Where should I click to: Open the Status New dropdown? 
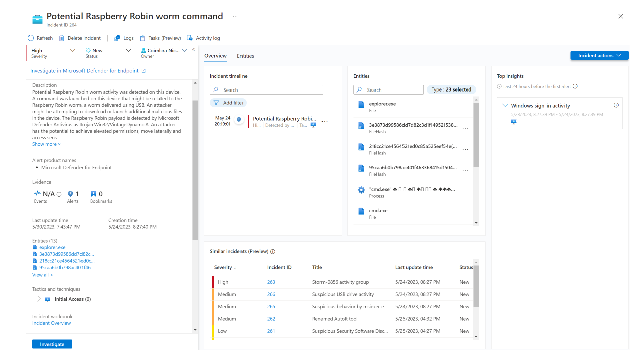click(x=128, y=51)
